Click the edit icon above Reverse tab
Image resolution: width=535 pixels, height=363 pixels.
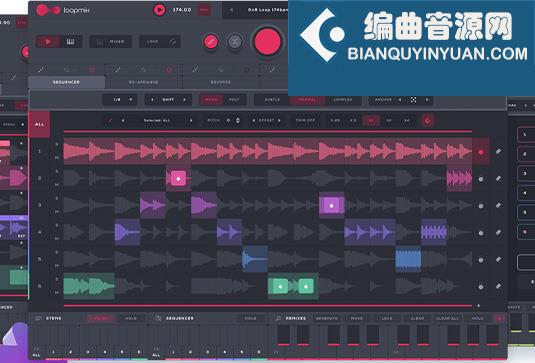[195, 70]
